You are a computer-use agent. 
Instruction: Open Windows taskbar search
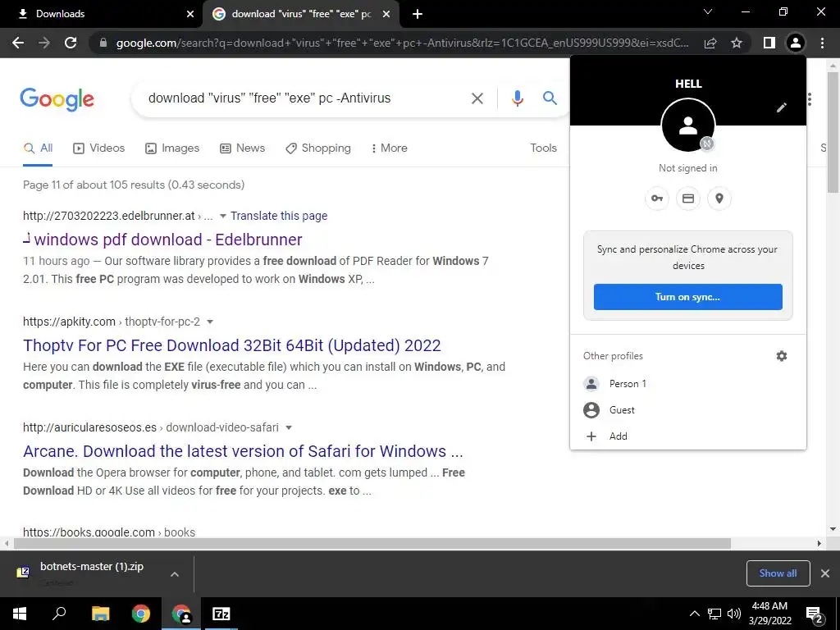pyautogui.click(x=59, y=614)
